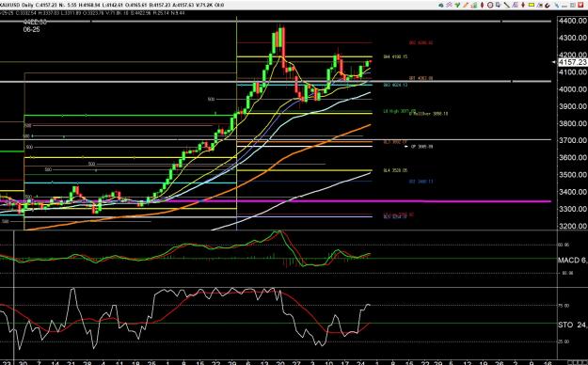Click the 3400.00 price axis label
The height and width of the screenshot is (365, 588).
click(573, 192)
